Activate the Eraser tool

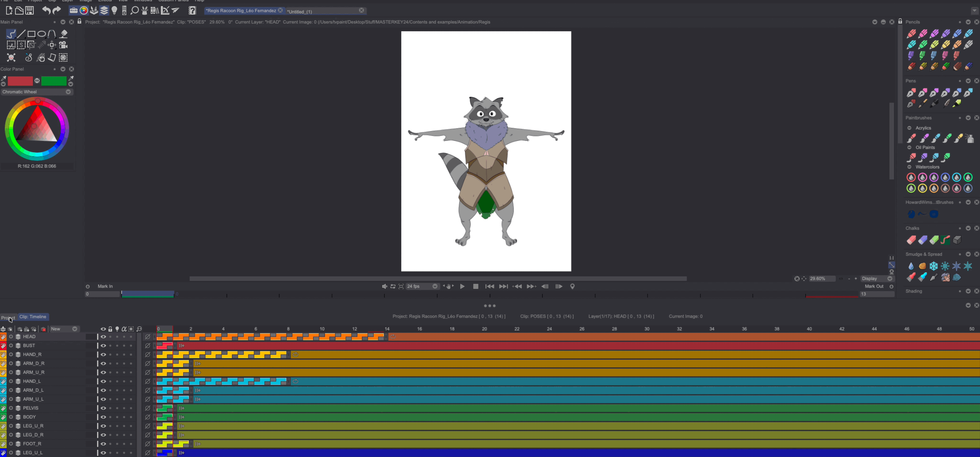[x=64, y=33]
